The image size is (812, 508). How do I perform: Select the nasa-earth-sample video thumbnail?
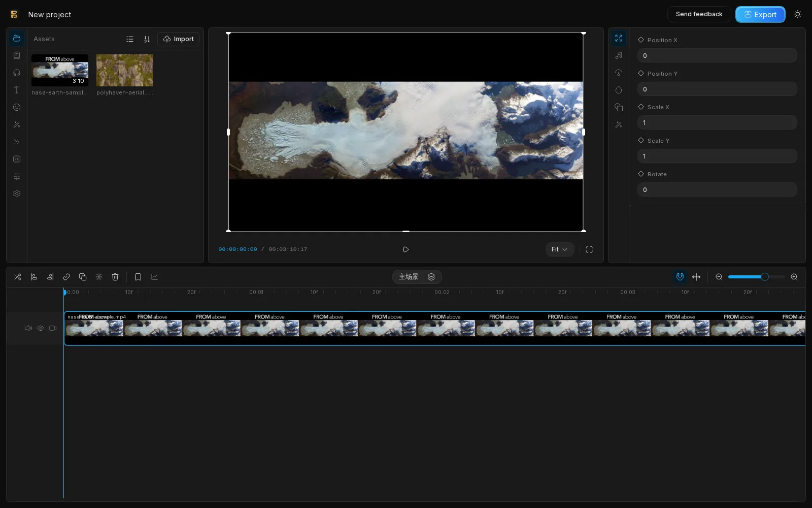coord(60,70)
